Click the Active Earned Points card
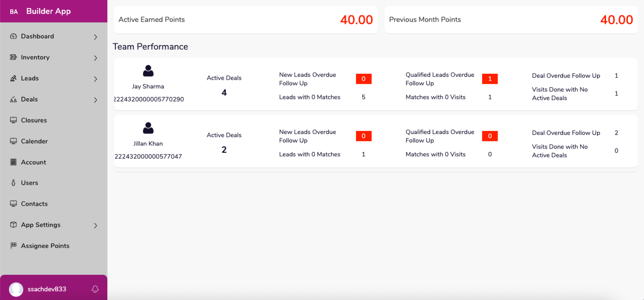644x300 pixels. coord(246,20)
